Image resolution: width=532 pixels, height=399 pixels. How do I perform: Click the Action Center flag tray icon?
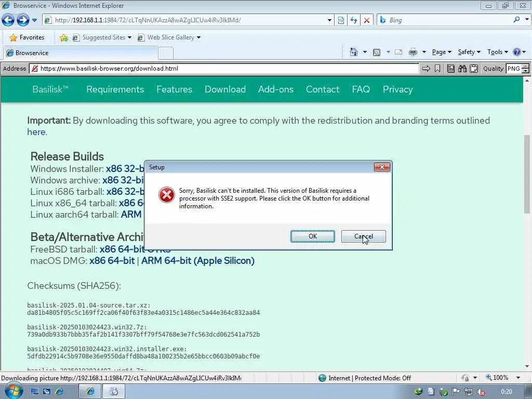pyautogui.click(x=456, y=392)
